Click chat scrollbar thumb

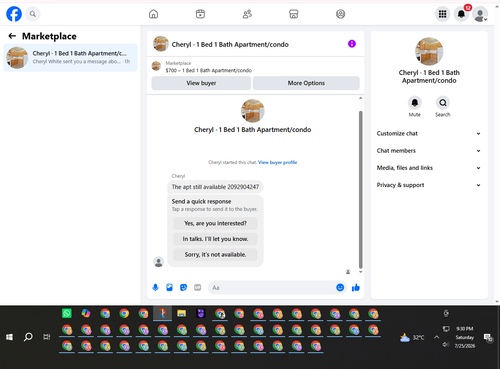360,189
